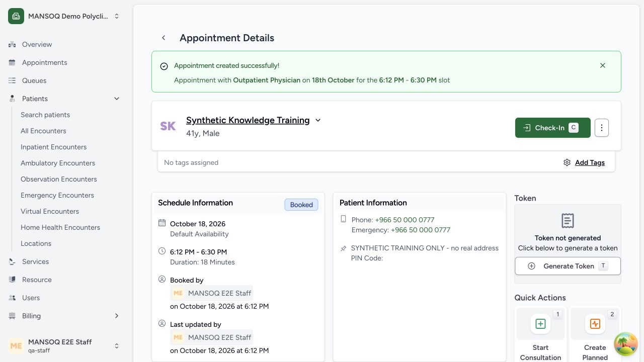This screenshot has width=644, height=362.
Task: Go to Emergency Encounters
Action: click(x=57, y=195)
